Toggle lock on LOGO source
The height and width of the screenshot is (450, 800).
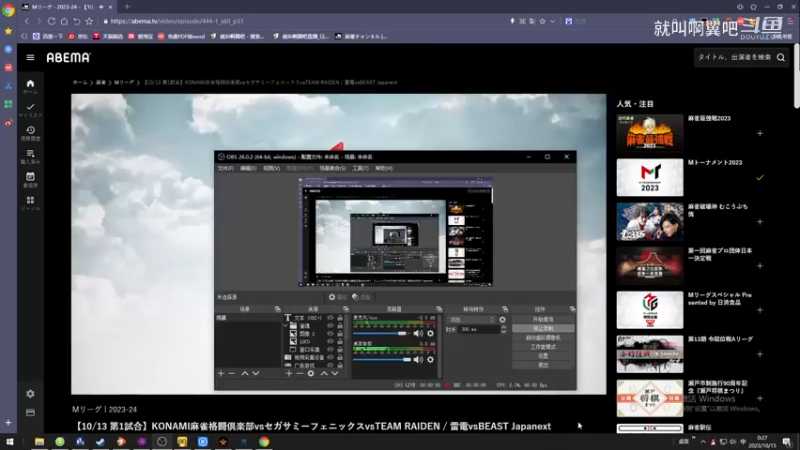pyautogui.click(x=340, y=341)
